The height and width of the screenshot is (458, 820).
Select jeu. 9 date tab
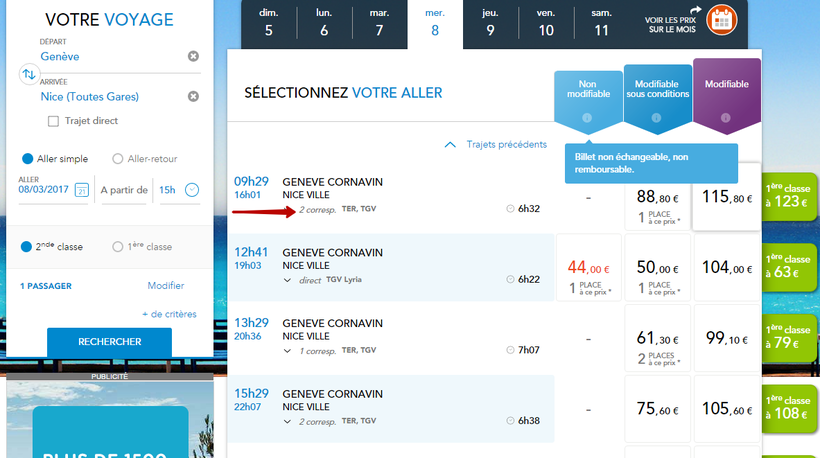click(x=490, y=24)
